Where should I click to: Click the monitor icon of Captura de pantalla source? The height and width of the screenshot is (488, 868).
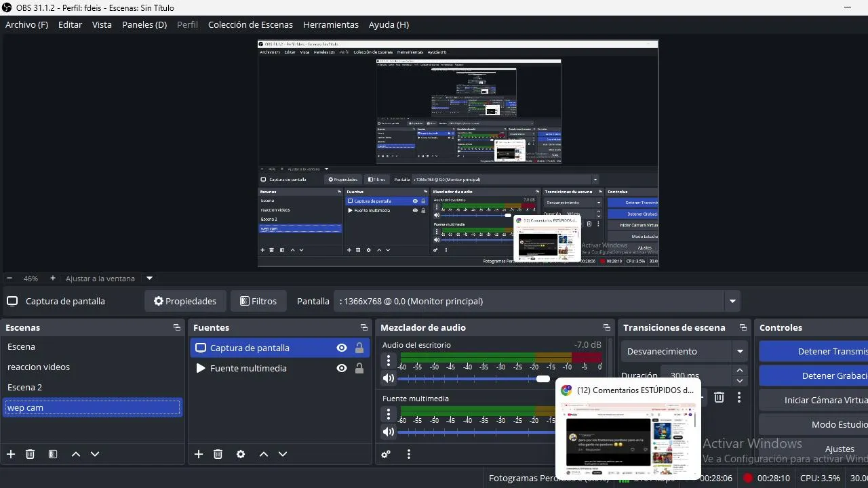(x=201, y=348)
